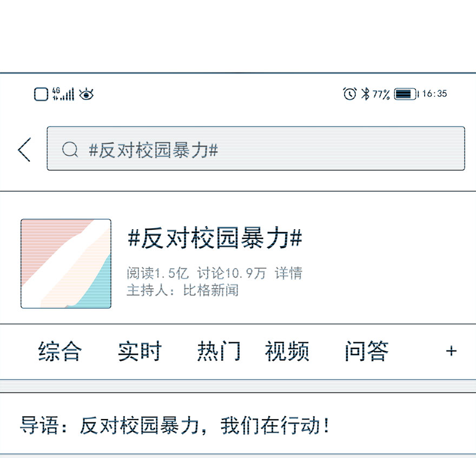Tap the square notification icon in status bar

(x=41, y=94)
